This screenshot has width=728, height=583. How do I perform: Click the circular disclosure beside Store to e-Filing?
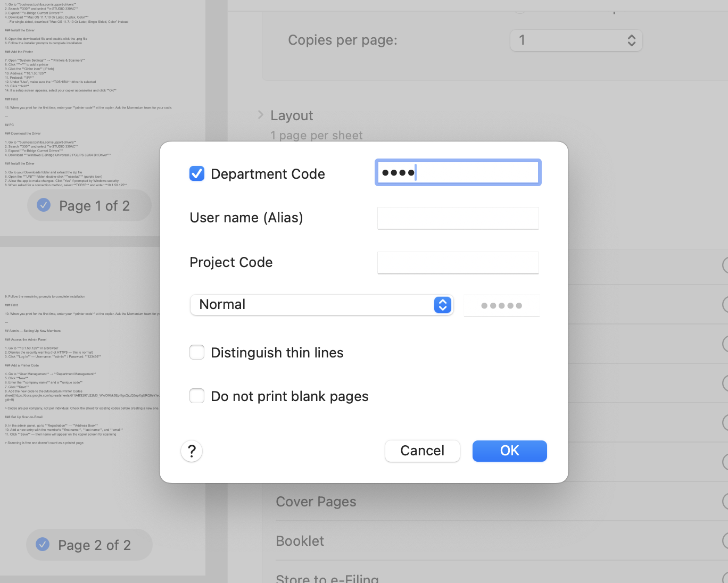pos(724,578)
